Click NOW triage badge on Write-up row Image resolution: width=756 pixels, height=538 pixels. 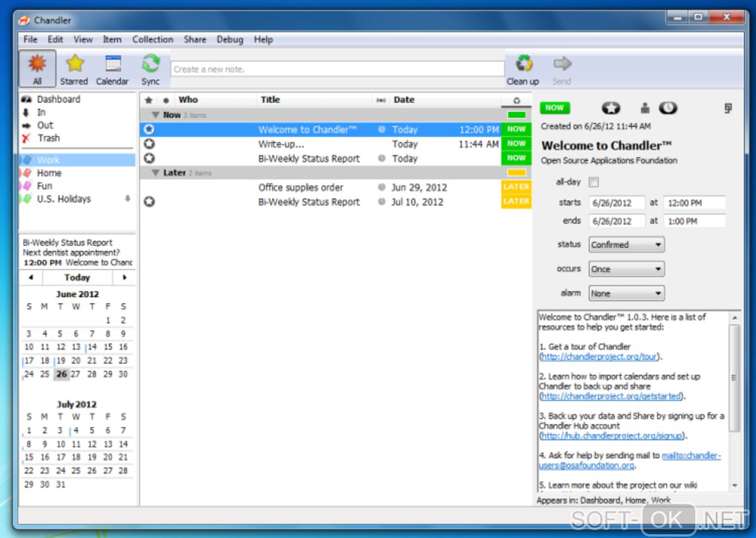(x=516, y=144)
